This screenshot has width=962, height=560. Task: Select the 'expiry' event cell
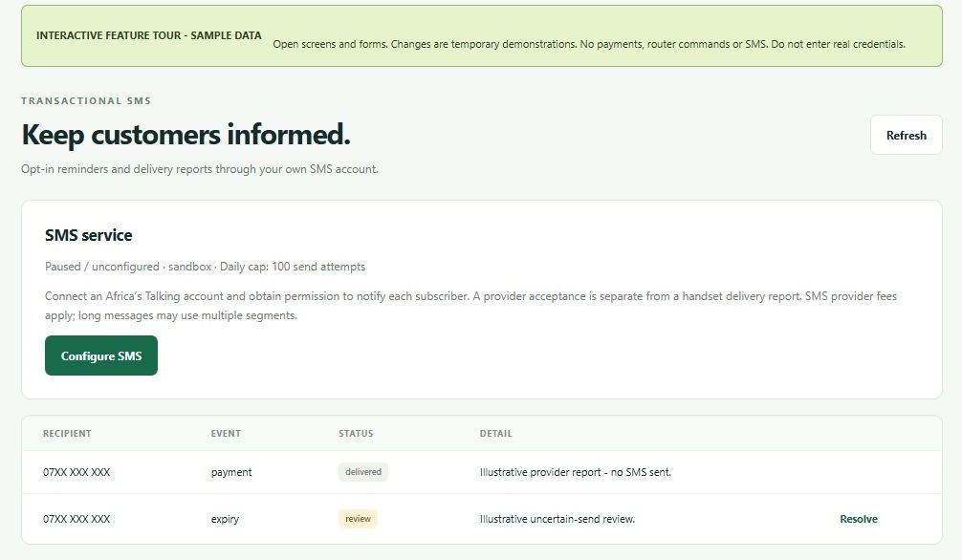(x=225, y=519)
